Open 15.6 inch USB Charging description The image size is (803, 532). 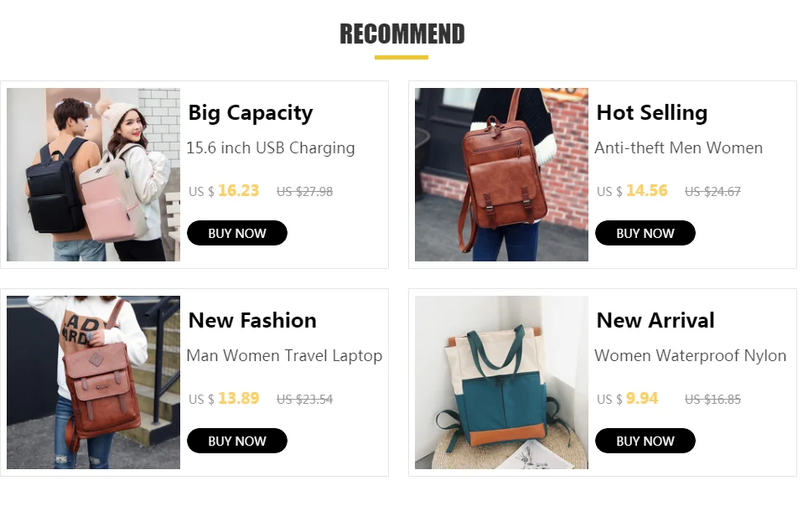(271, 148)
